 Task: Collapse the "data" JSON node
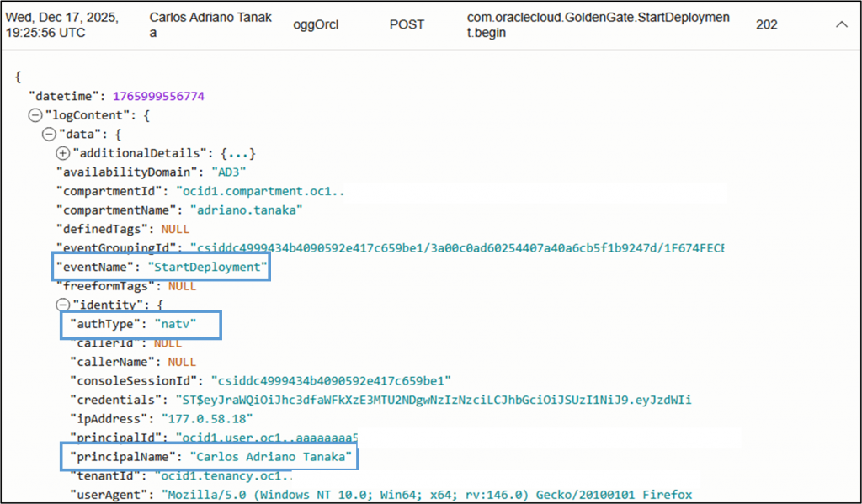point(49,134)
